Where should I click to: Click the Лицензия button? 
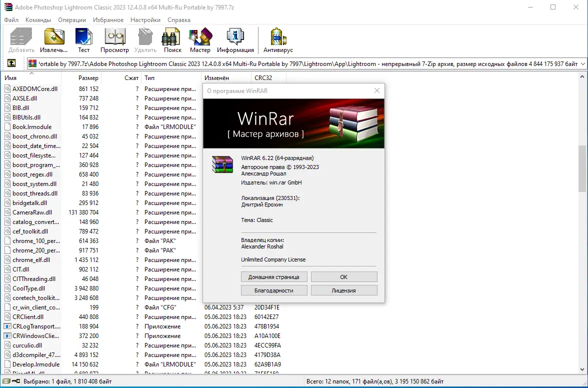344,290
